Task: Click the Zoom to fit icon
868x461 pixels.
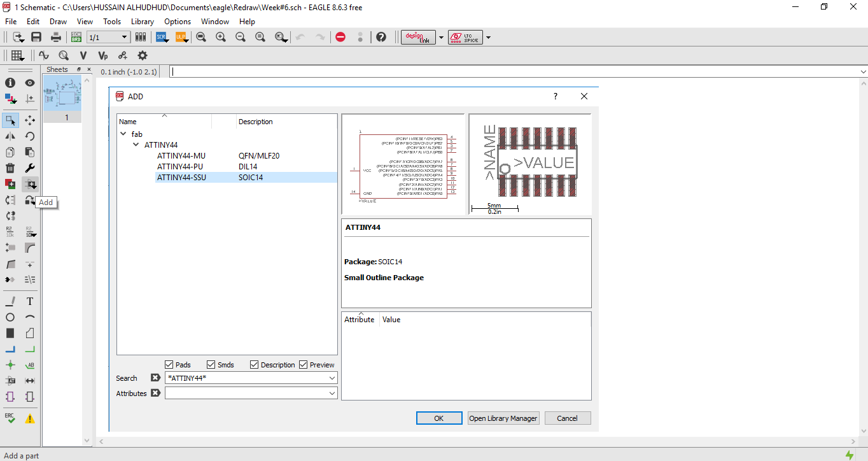Action: point(201,37)
